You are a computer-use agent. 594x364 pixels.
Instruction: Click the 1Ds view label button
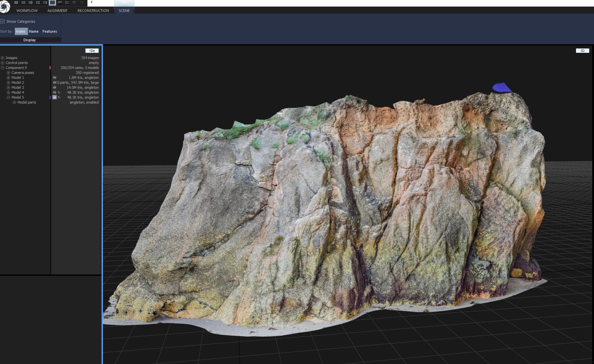pyautogui.click(x=92, y=51)
